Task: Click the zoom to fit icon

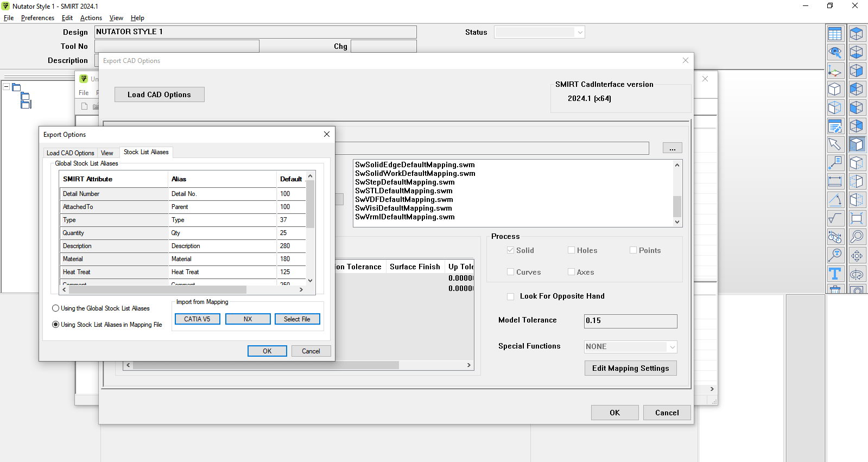Action: click(857, 218)
